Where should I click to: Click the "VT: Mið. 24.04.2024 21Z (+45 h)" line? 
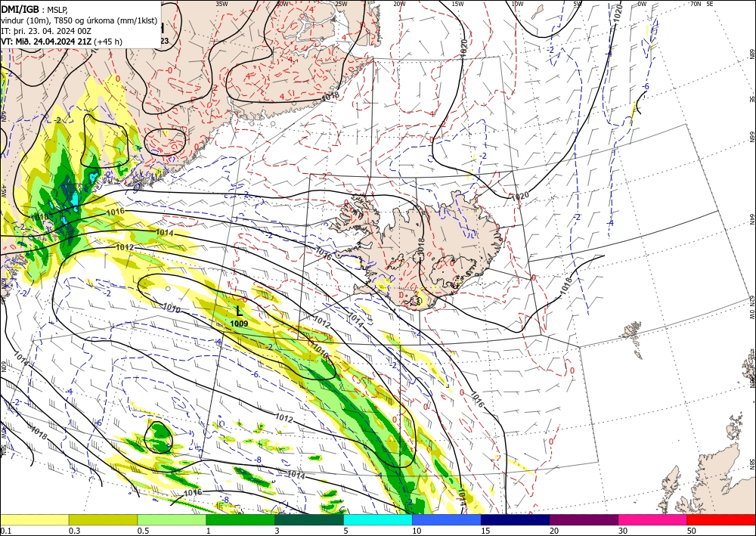[62, 42]
